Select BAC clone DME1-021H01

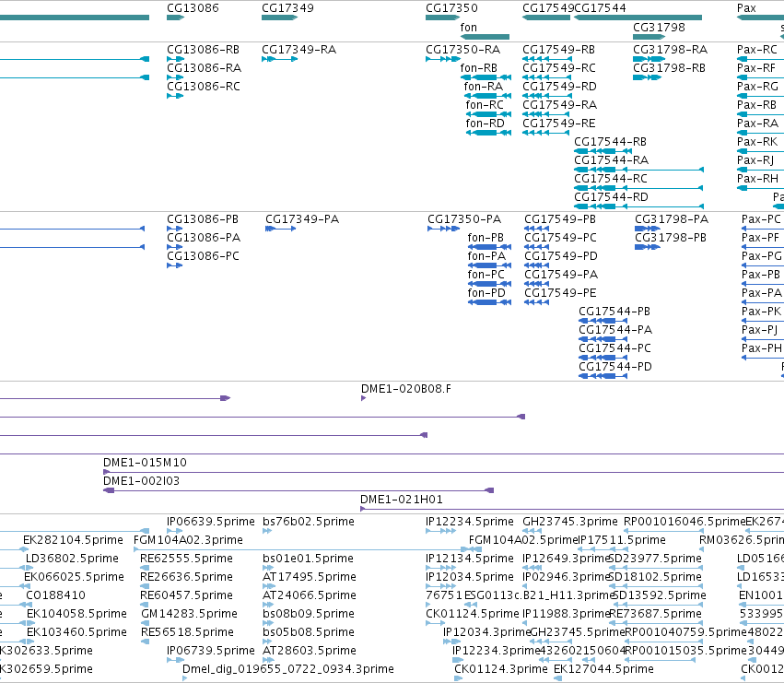tap(402, 500)
